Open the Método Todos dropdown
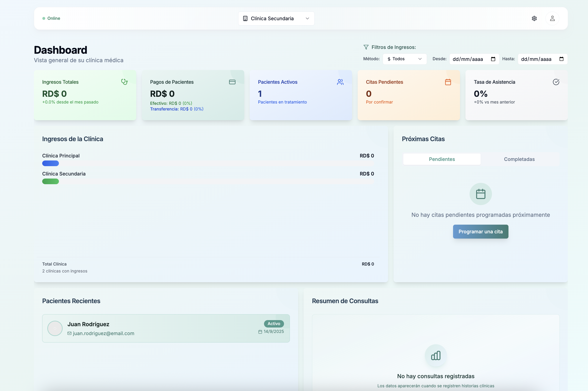The width and height of the screenshot is (588, 391). [404, 59]
